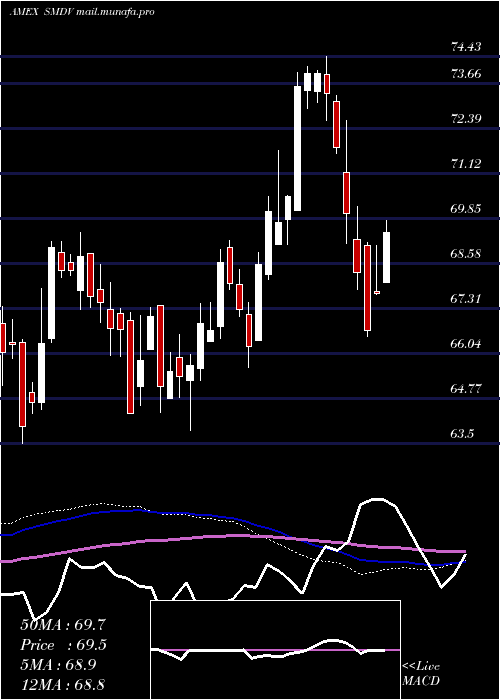Click the <<Live MACD label

click(421, 674)
